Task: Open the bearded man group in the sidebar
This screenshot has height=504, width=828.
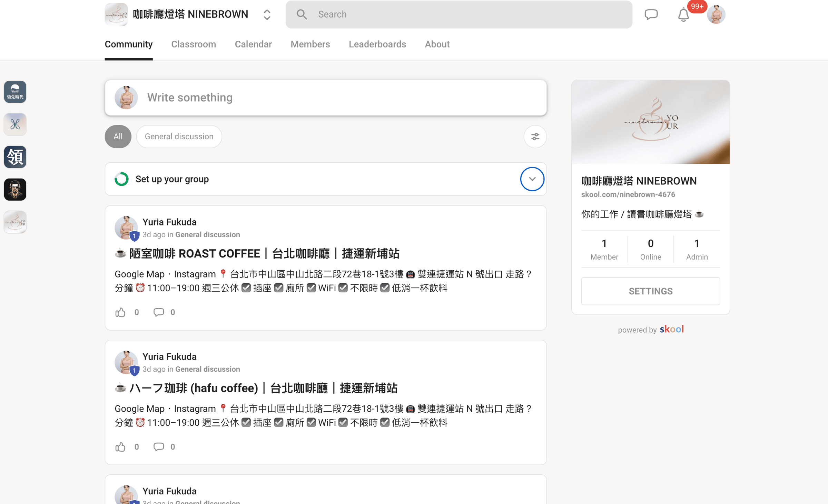Action: tap(15, 189)
